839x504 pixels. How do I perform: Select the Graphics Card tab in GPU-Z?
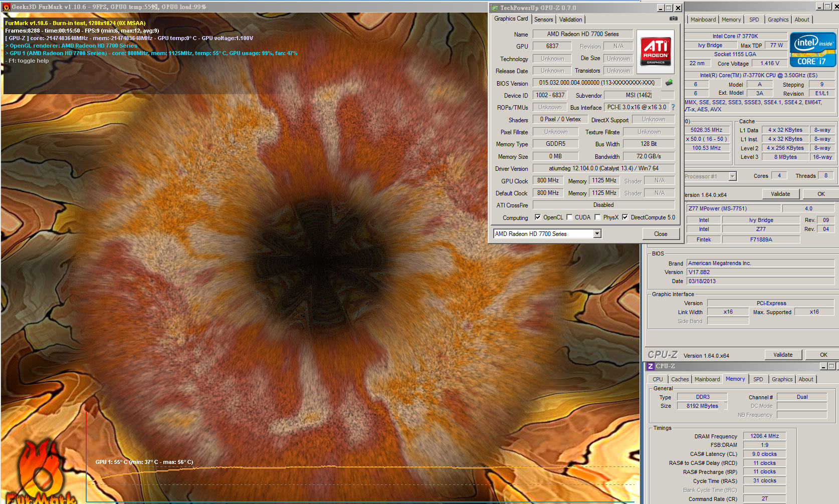coord(511,19)
